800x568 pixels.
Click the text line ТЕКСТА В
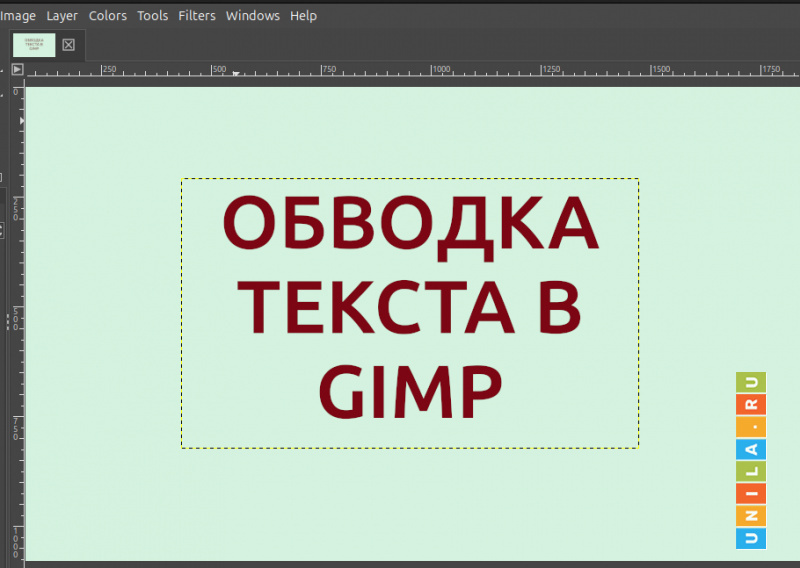(x=410, y=306)
